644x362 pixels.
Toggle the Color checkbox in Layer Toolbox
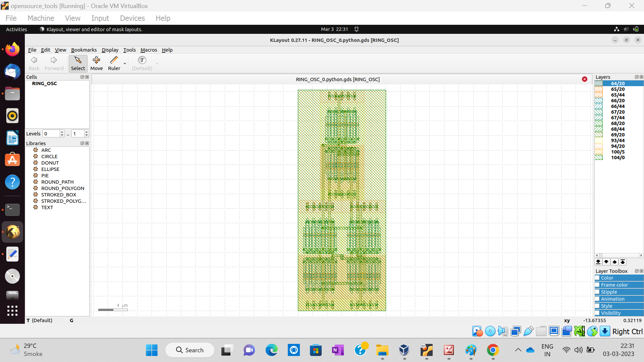597,278
